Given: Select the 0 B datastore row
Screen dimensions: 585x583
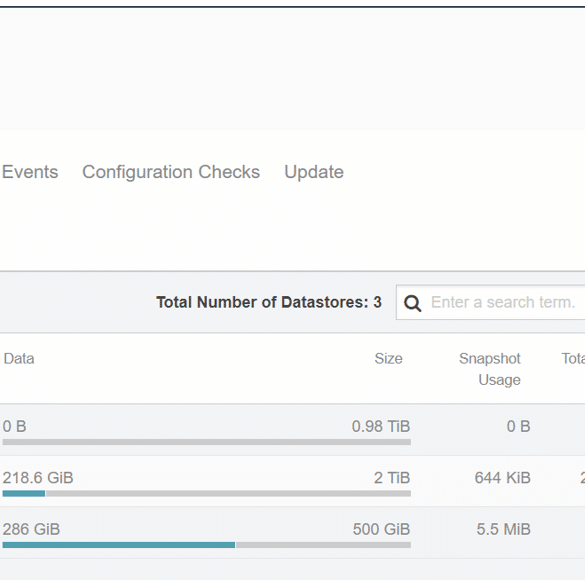Looking at the screenshot, I should tap(292, 429).
